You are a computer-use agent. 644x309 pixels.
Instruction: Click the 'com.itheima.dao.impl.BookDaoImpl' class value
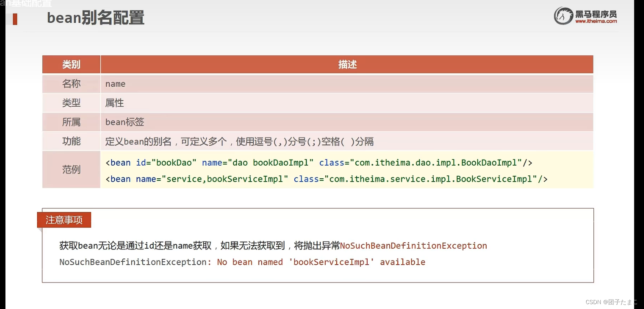[436, 163]
